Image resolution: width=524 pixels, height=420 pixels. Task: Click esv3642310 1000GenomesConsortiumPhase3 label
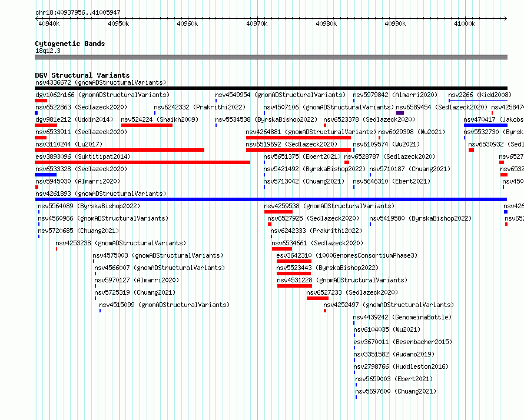[347, 255]
